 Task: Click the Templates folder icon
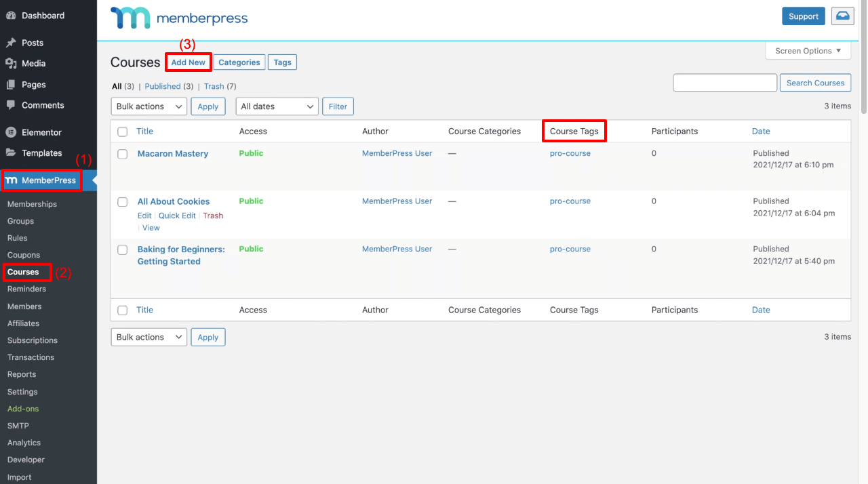(11, 153)
